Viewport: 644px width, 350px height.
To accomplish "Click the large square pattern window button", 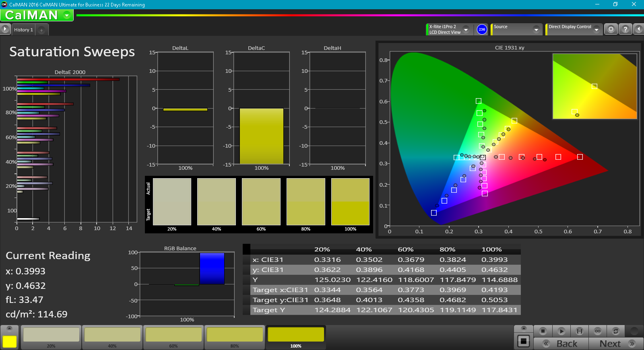I will [x=523, y=341].
